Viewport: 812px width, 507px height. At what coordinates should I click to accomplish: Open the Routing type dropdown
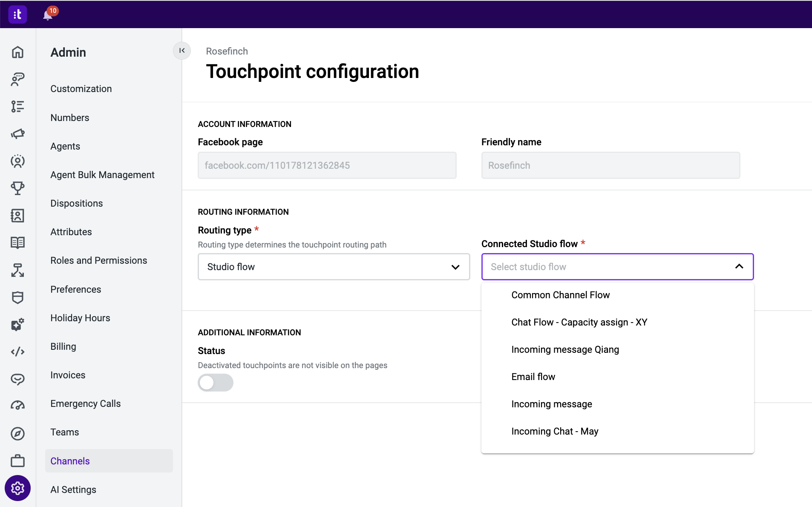(334, 267)
